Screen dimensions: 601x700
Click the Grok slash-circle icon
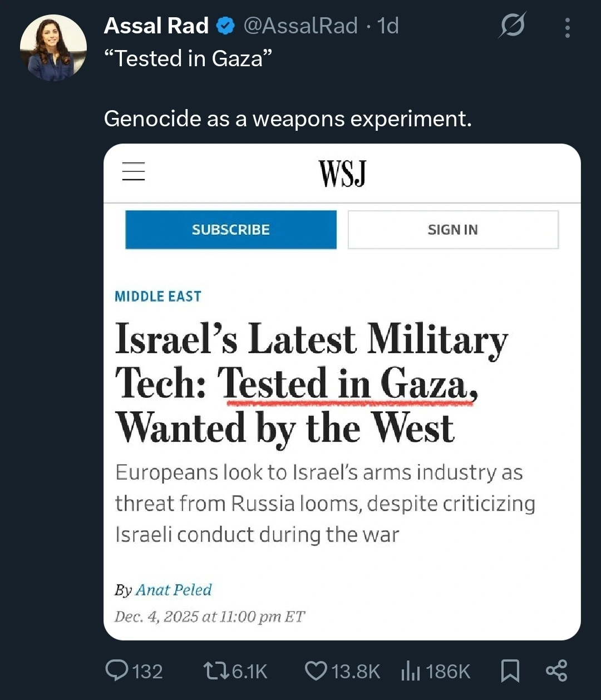coord(512,26)
